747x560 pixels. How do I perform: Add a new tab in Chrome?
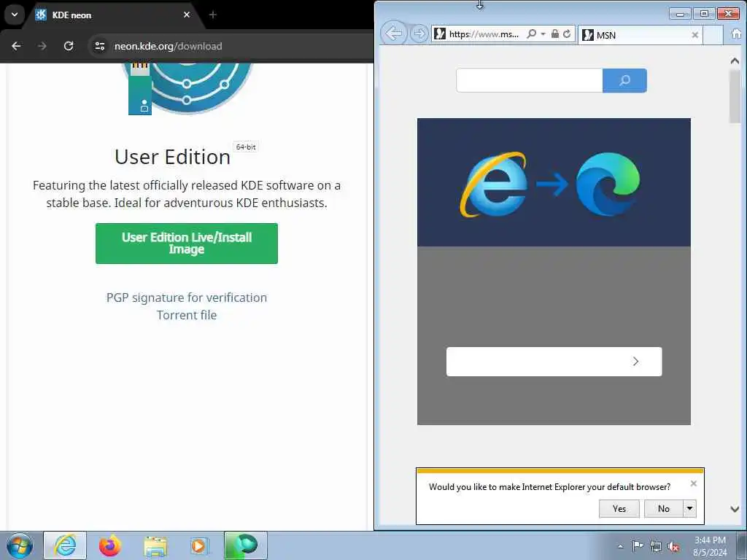212,15
